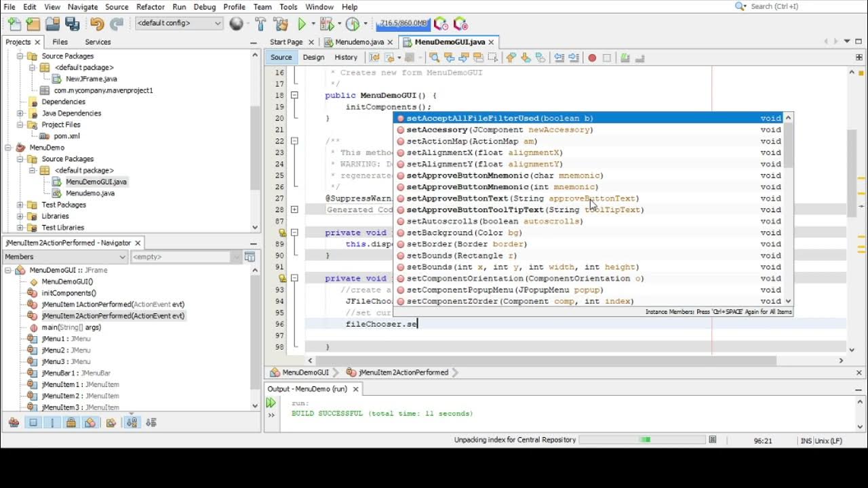This screenshot has height=488, width=868.
Task: Expand the Test Packages node
Action: coord(20,205)
